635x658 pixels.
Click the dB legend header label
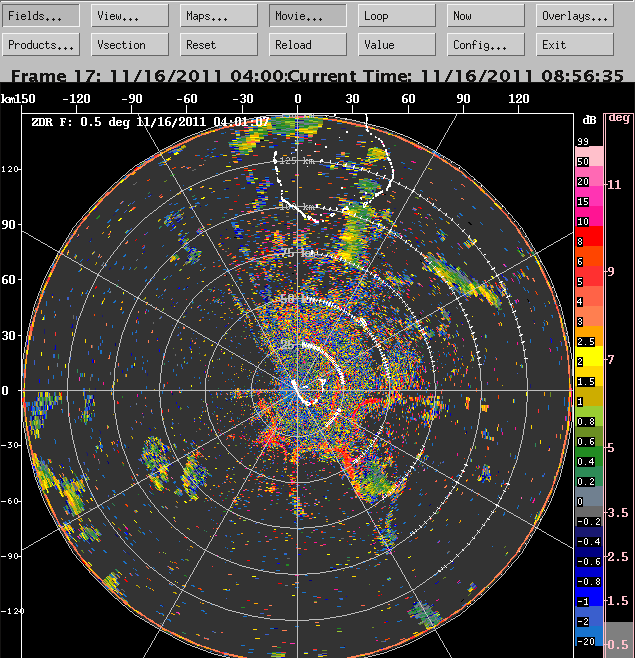click(589, 120)
